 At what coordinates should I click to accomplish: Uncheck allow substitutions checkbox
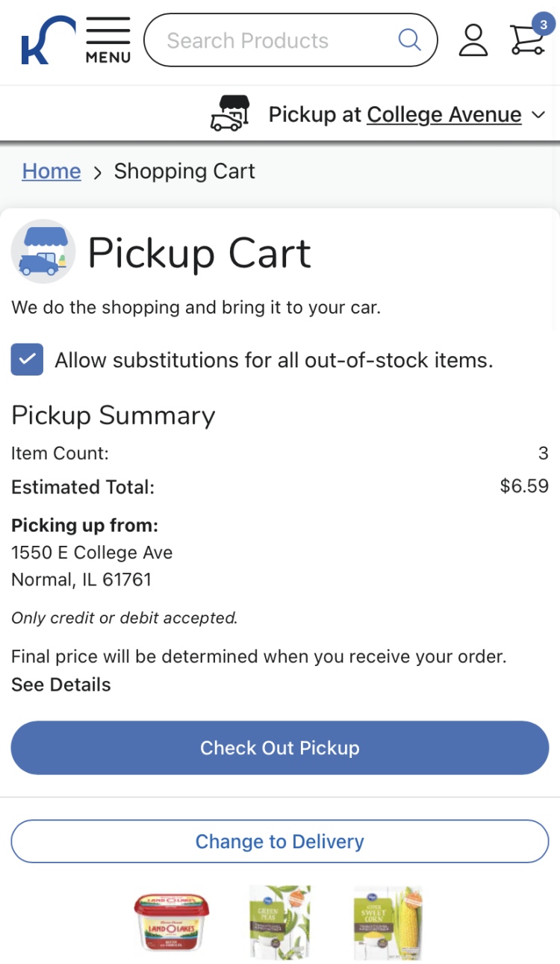27,359
